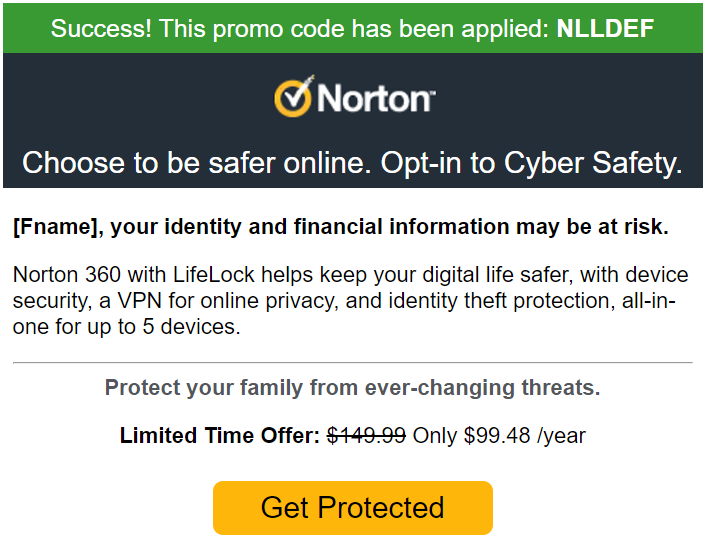Click "Protect your family from ever-changing threats"
This screenshot has height=540, width=705.
click(352, 388)
